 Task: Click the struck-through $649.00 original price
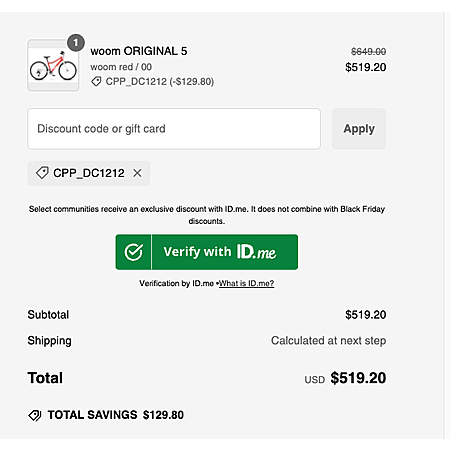click(368, 51)
